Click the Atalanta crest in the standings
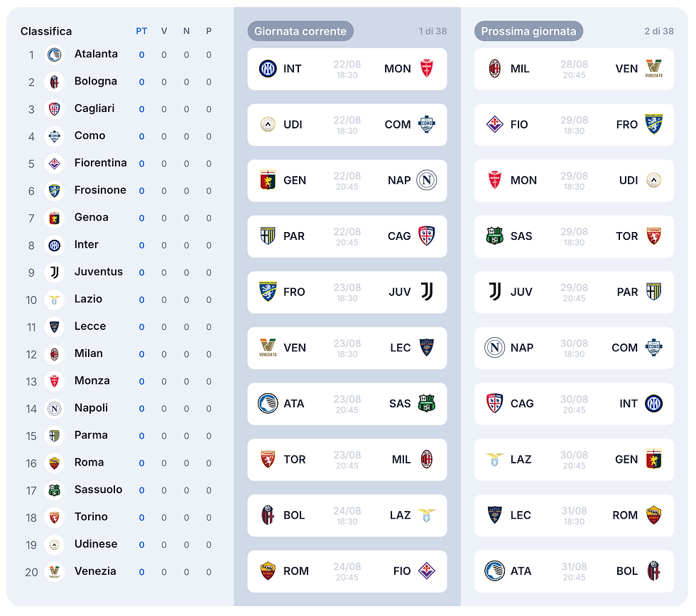Image resolution: width=696 pixels, height=616 pixels. coord(54,55)
